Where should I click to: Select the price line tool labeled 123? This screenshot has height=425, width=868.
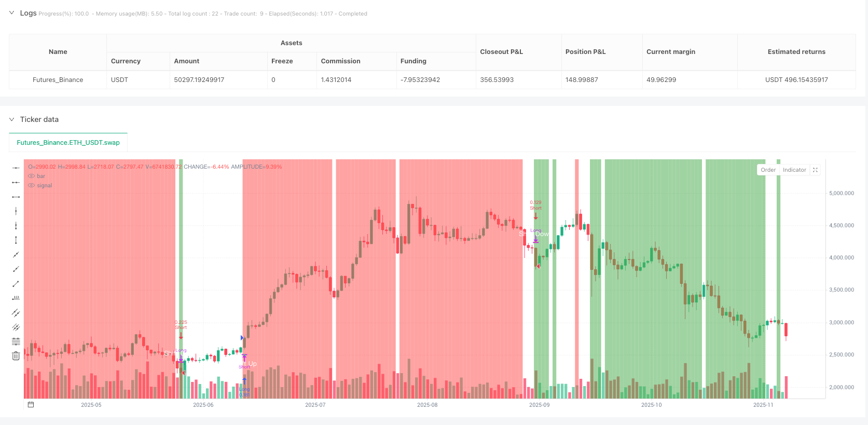coord(16,298)
